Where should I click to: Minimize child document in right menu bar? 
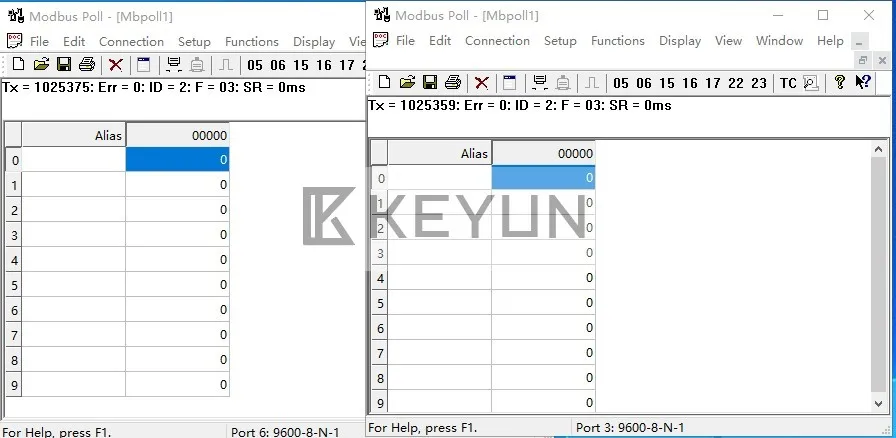coord(859,42)
